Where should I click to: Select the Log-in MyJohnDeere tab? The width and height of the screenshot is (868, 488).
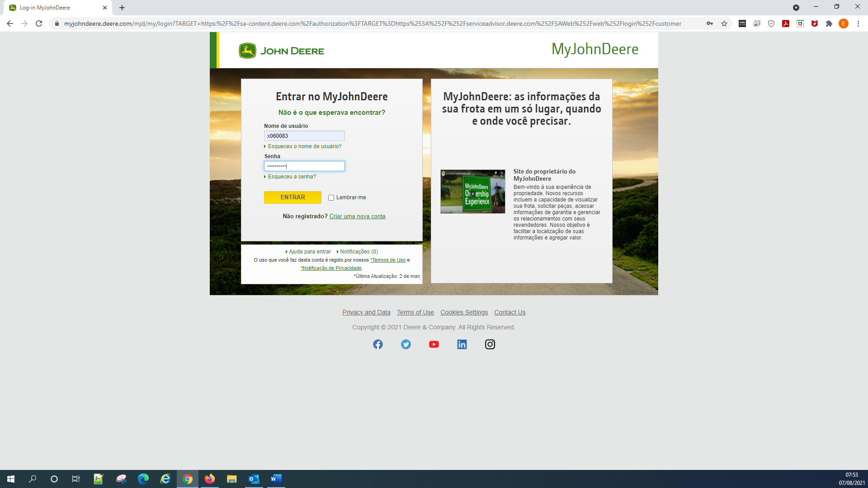pyautogui.click(x=54, y=8)
